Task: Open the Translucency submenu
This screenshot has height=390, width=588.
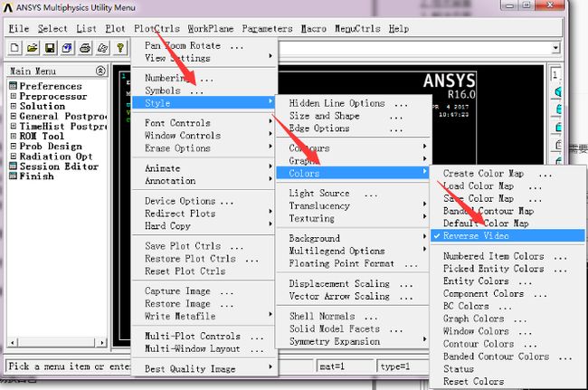Action: (x=353, y=206)
